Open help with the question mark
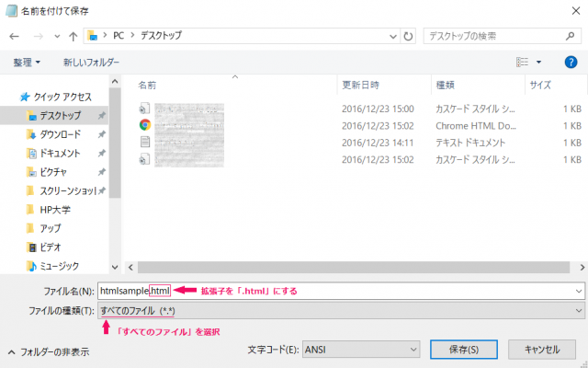This screenshot has width=588, height=368. pos(571,62)
